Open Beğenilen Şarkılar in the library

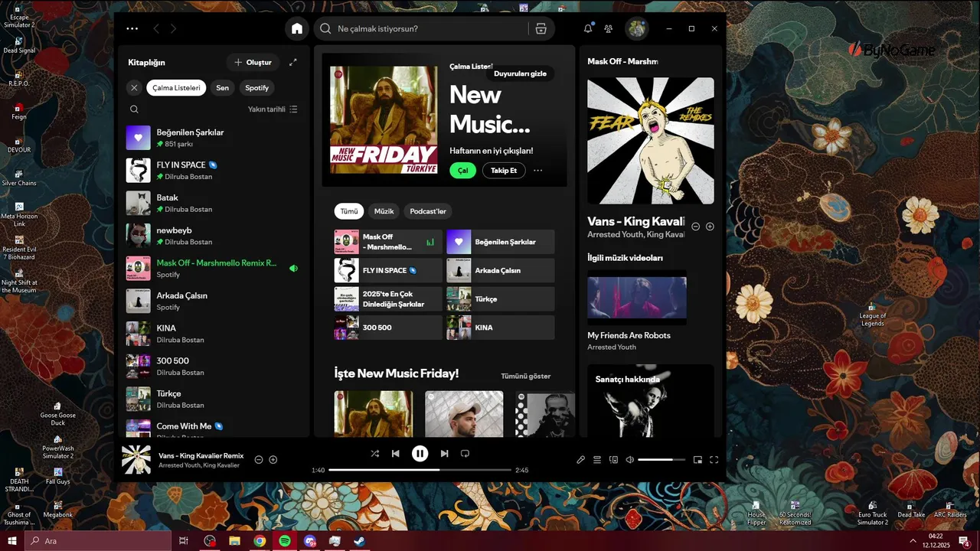pyautogui.click(x=214, y=138)
